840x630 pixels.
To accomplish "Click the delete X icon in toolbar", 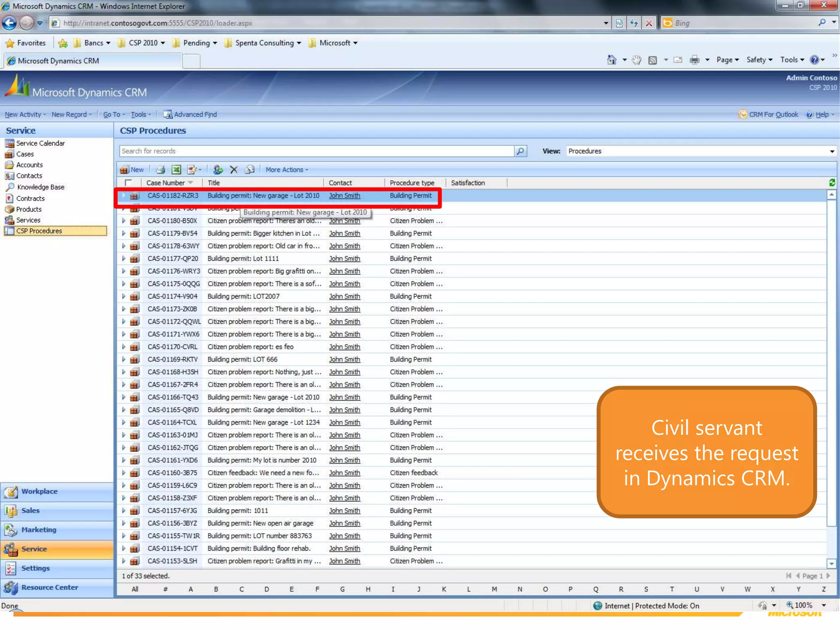I will point(234,170).
